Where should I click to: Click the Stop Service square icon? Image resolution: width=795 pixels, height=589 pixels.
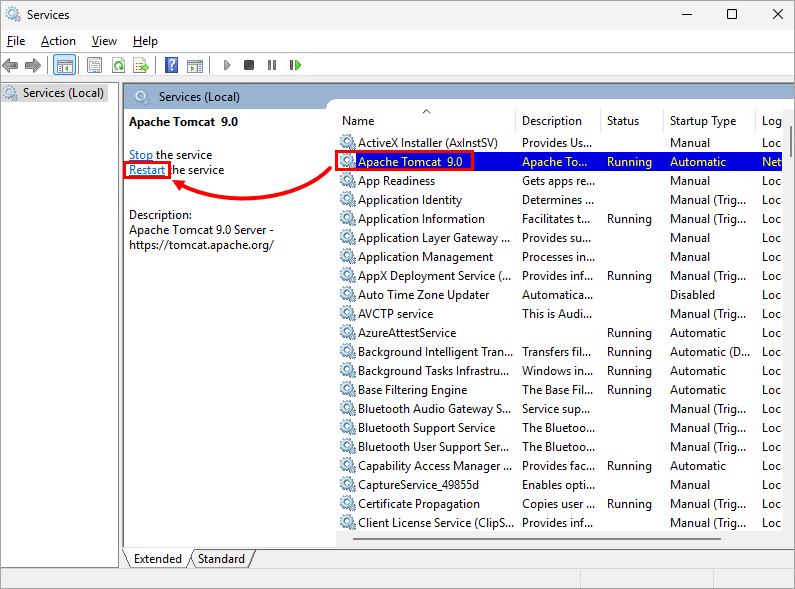249,65
